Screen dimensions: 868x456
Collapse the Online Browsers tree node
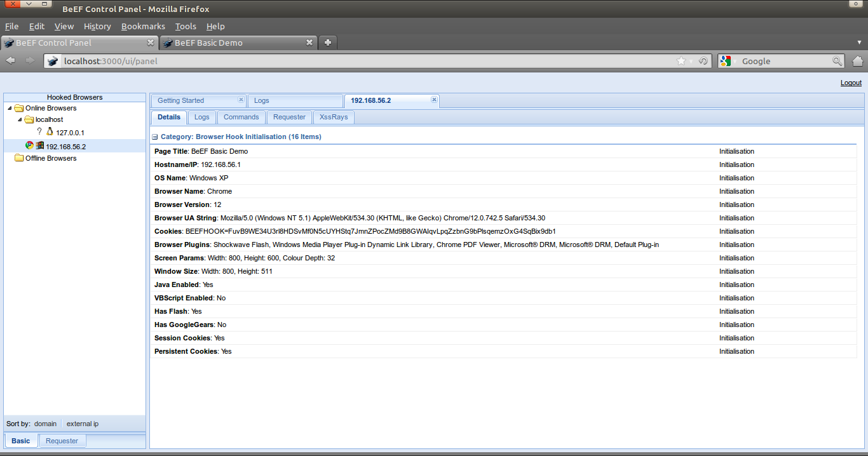10,108
